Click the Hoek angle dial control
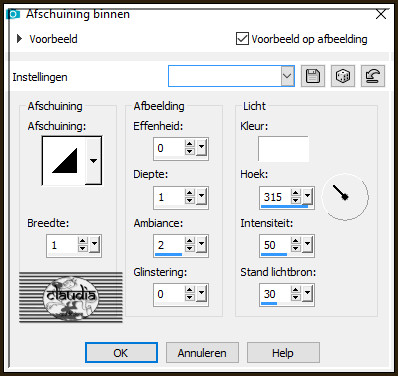Viewport: 398px width, 376px height. [345, 197]
